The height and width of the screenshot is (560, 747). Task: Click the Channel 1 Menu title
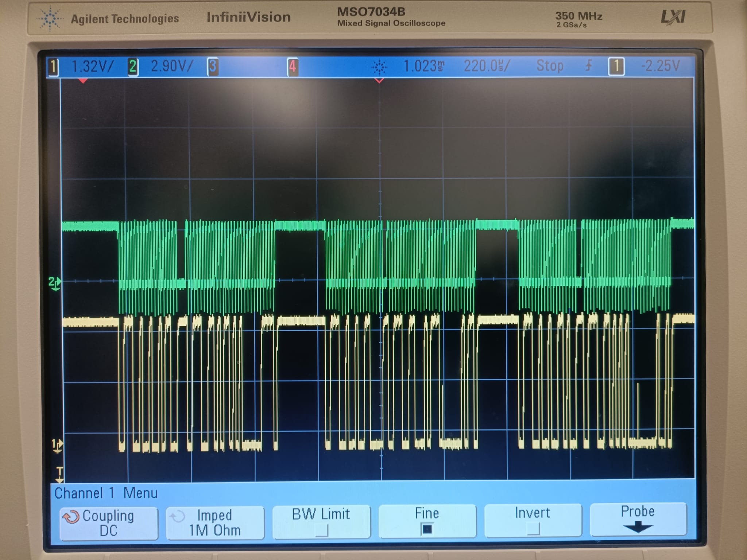[x=106, y=493]
